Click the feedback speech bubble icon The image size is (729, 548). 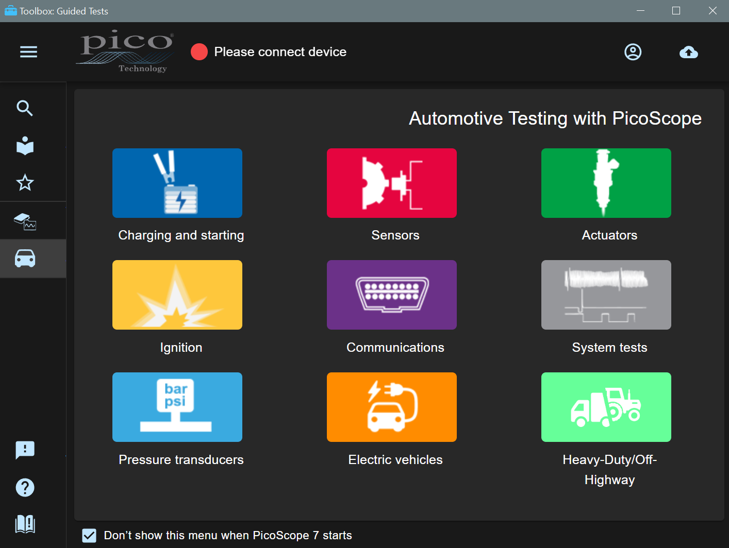[25, 450]
